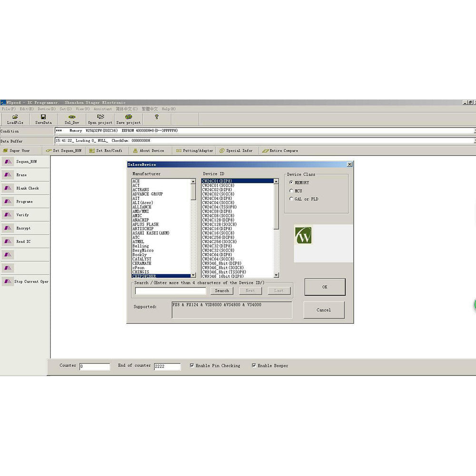Viewport: 476px width, 476px height.
Task: Open the Assistant menu
Action: [x=103, y=109]
